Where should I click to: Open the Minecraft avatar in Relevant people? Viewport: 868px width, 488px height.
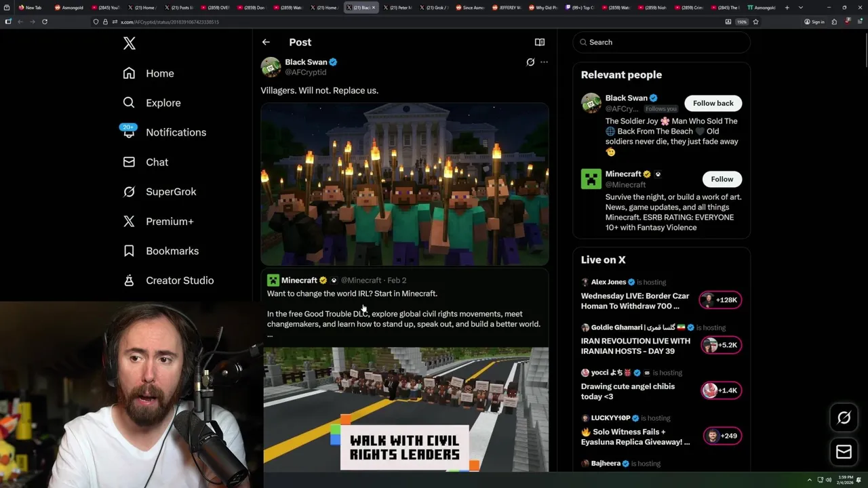click(x=591, y=179)
